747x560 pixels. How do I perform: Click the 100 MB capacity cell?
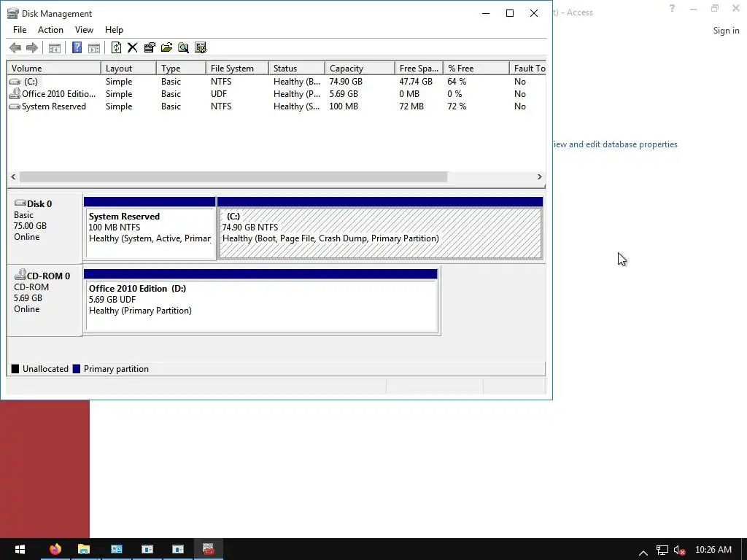tap(344, 106)
